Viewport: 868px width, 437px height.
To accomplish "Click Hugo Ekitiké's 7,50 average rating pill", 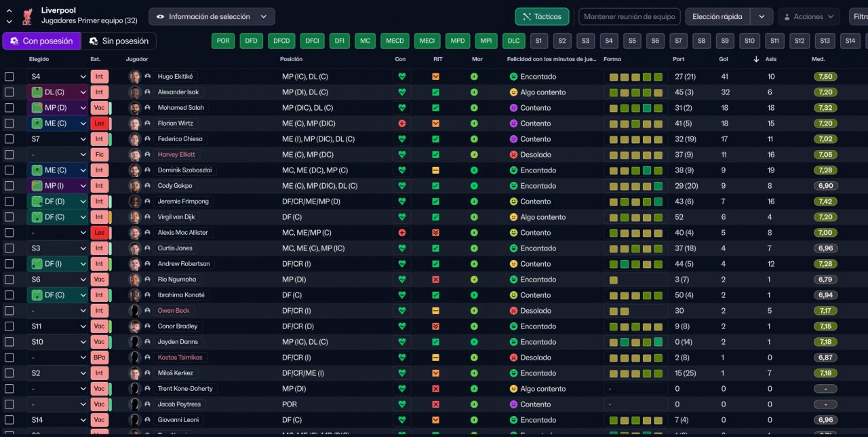I will (825, 77).
